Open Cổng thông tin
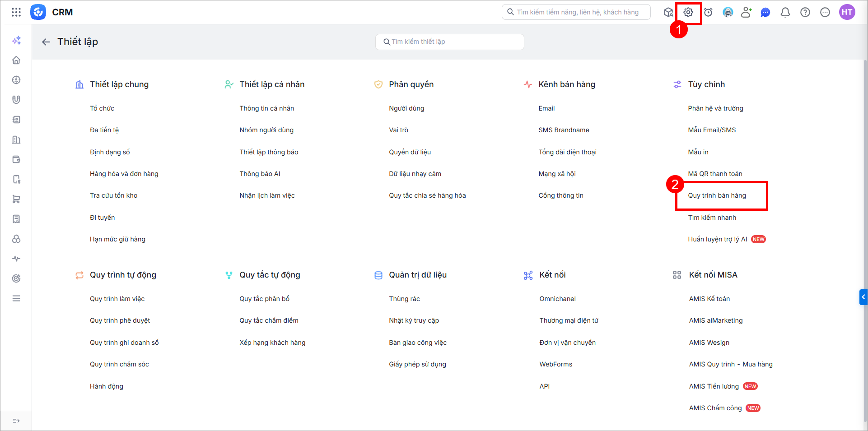 tap(561, 195)
